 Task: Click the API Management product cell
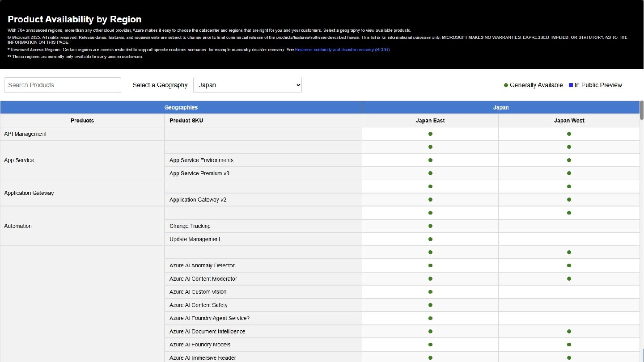[x=82, y=134]
